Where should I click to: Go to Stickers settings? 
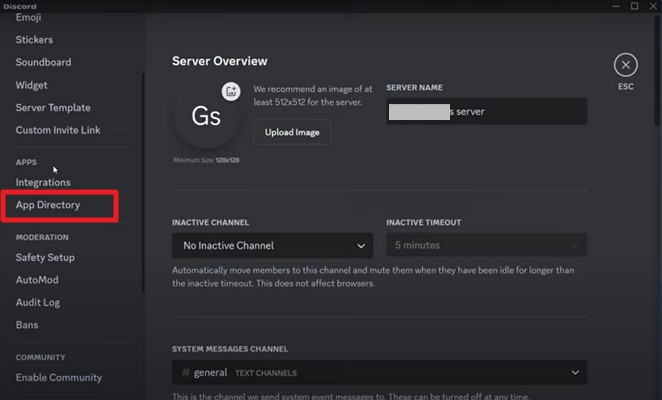(34, 40)
